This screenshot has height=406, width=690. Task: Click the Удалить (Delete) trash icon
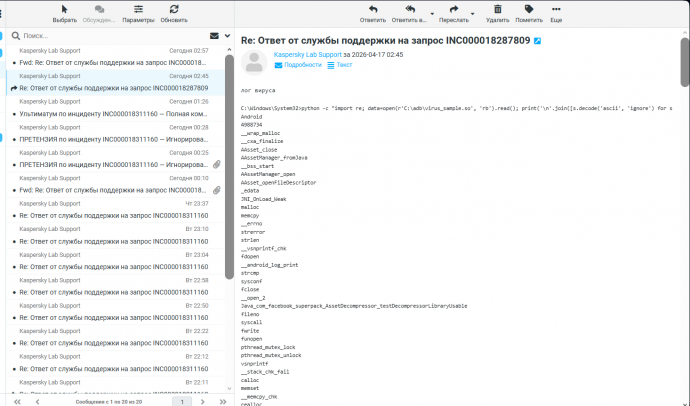[496, 9]
